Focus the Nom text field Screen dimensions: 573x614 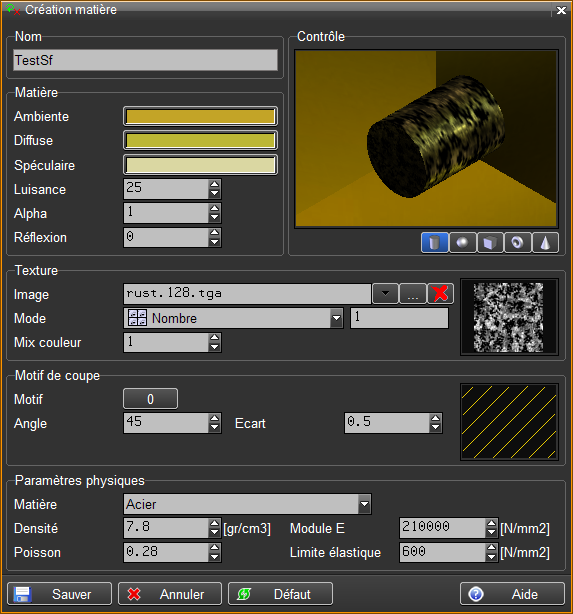coord(145,60)
